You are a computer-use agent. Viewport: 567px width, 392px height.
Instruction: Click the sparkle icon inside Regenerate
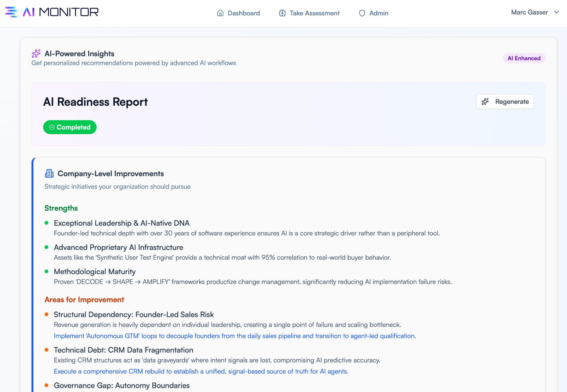coord(485,102)
